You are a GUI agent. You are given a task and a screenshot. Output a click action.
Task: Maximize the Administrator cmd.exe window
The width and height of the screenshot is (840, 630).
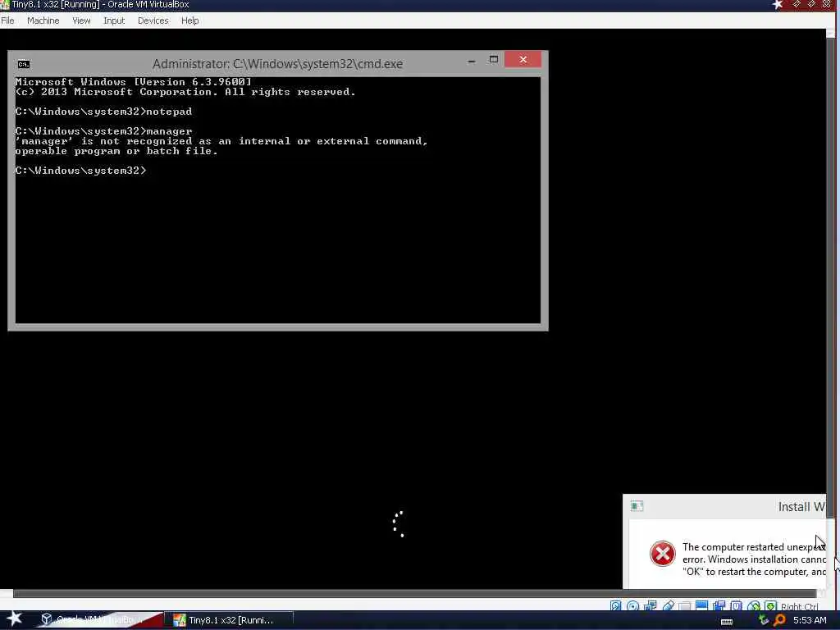point(493,59)
